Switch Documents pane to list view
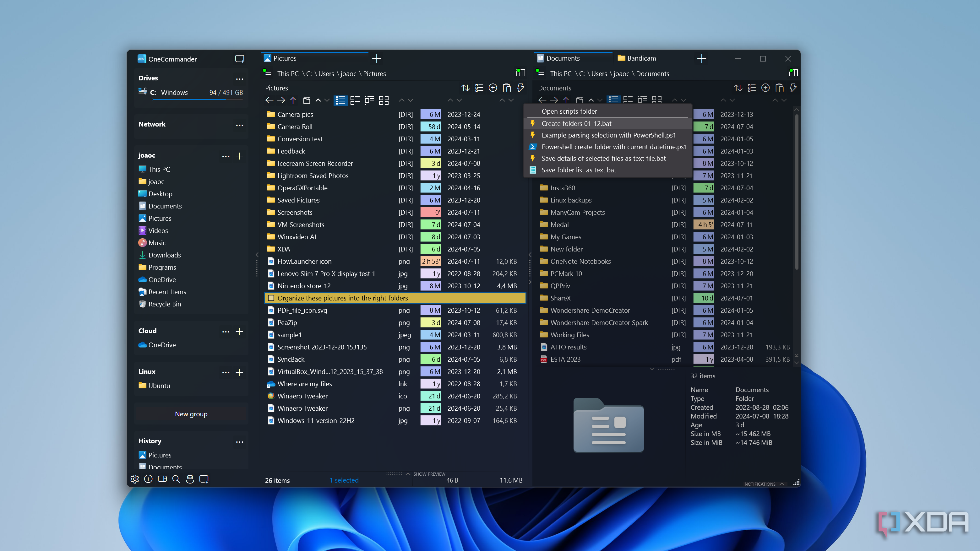This screenshot has height=551, width=980. [613, 100]
